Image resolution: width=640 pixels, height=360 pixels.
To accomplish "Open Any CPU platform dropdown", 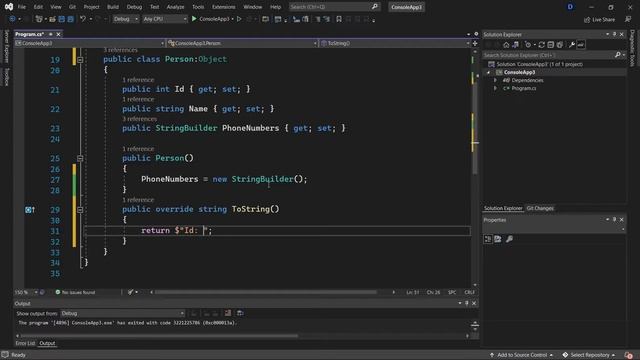I will (165, 19).
